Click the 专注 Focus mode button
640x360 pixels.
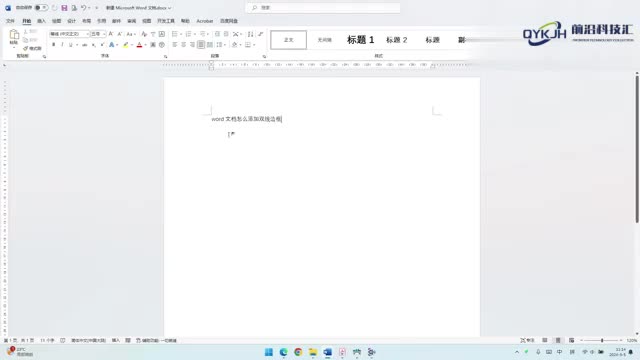pyautogui.click(x=527, y=340)
